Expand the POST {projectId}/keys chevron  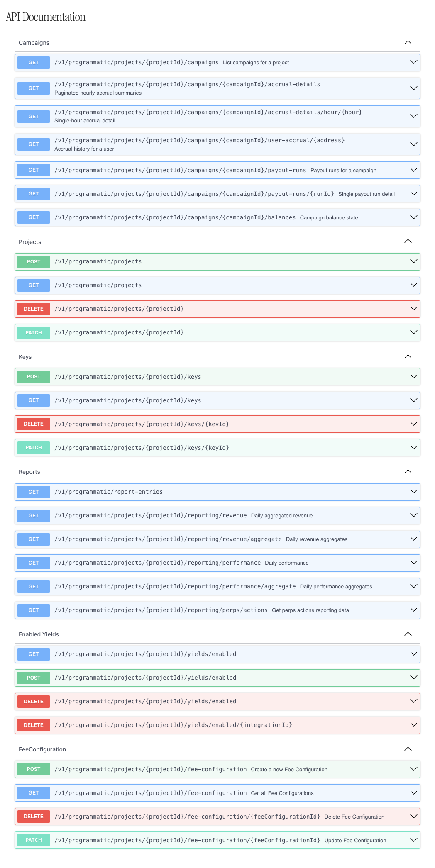pos(414,377)
